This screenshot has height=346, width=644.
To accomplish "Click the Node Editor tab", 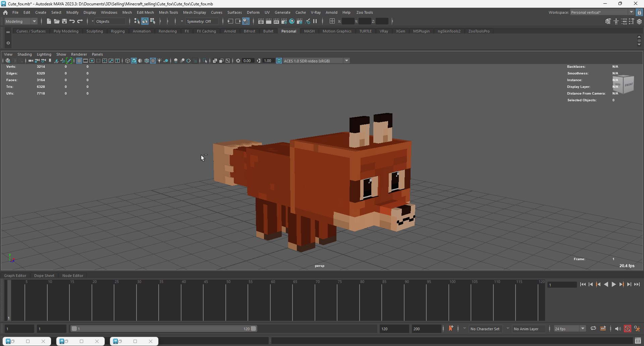I will pyautogui.click(x=73, y=276).
